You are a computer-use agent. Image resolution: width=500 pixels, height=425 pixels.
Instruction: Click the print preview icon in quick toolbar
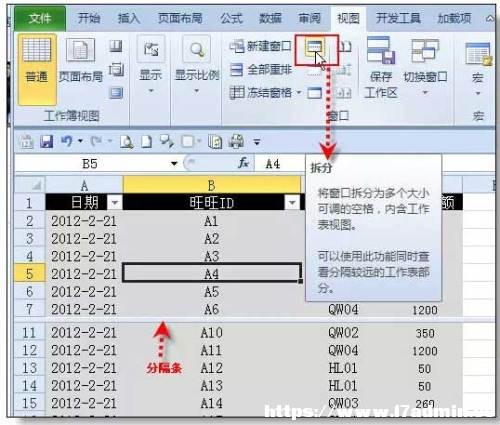click(x=126, y=142)
